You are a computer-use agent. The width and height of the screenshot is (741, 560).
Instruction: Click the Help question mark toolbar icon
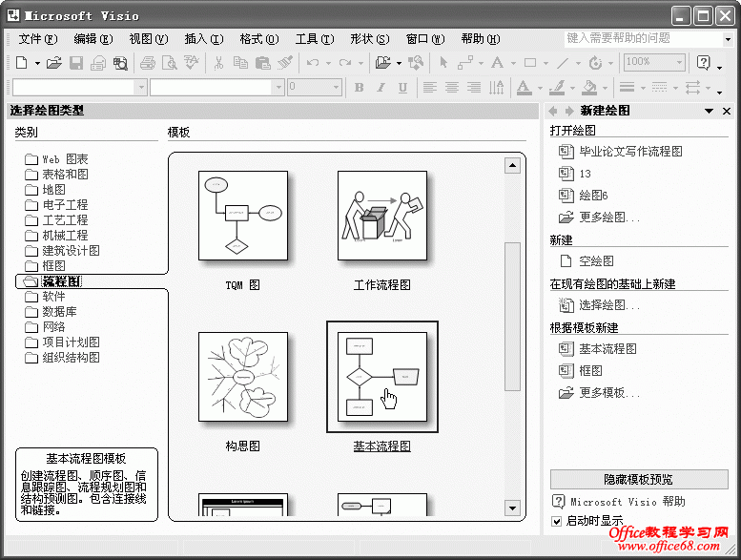click(704, 63)
